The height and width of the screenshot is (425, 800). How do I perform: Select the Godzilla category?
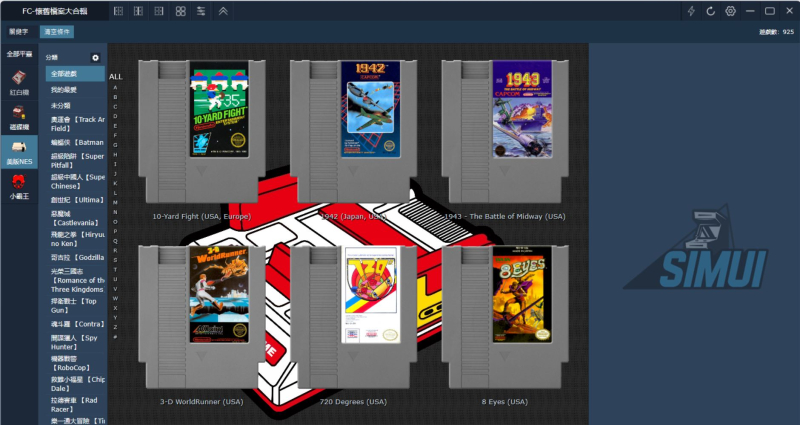[x=77, y=258]
